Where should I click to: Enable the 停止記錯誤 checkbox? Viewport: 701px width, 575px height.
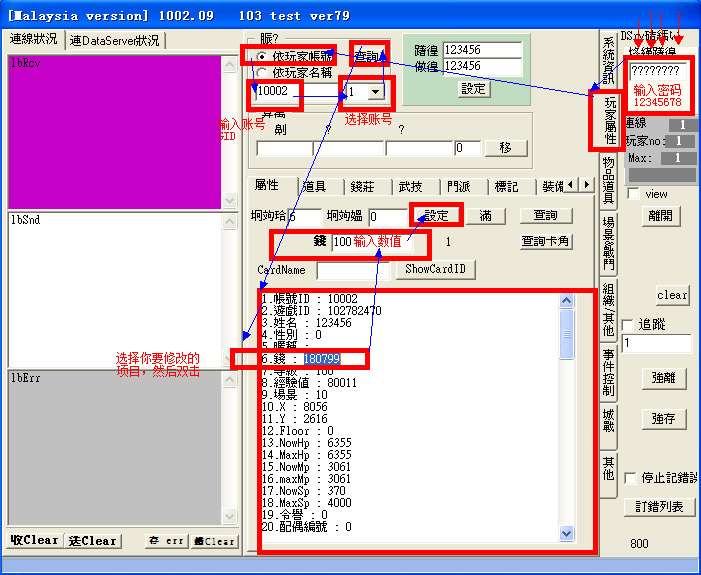coord(630,478)
